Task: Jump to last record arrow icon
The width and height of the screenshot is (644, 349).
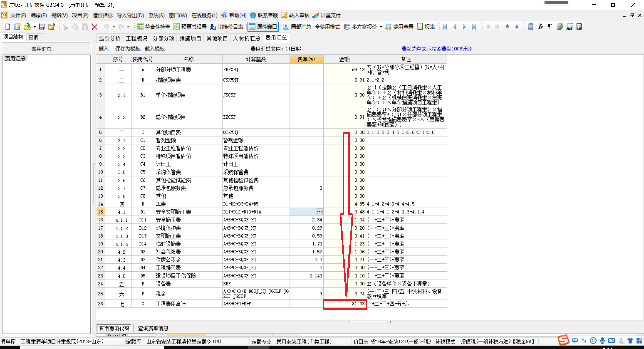Action: point(474,27)
